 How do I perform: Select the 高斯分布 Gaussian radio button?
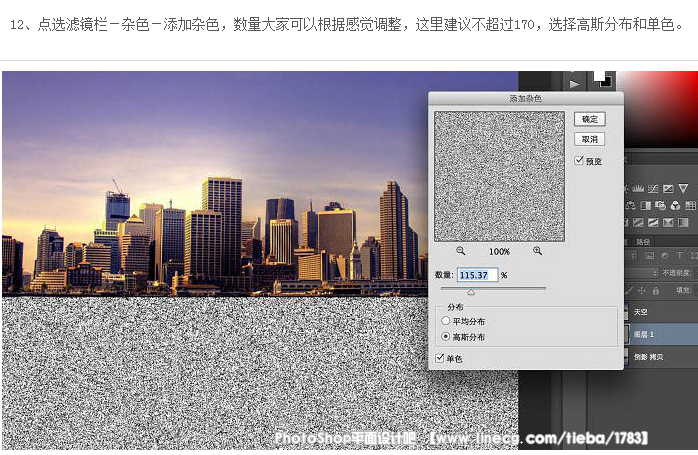coord(446,337)
